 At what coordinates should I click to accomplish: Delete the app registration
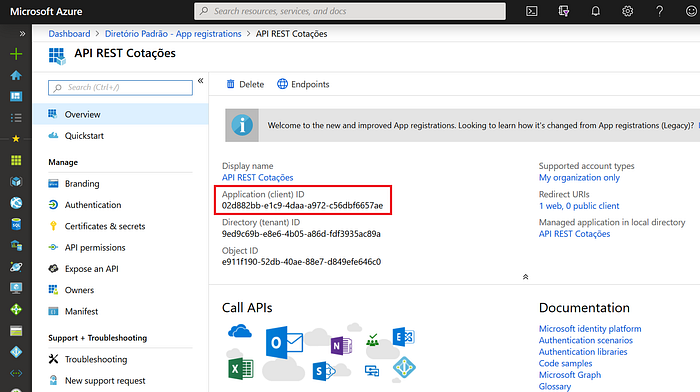tap(245, 84)
